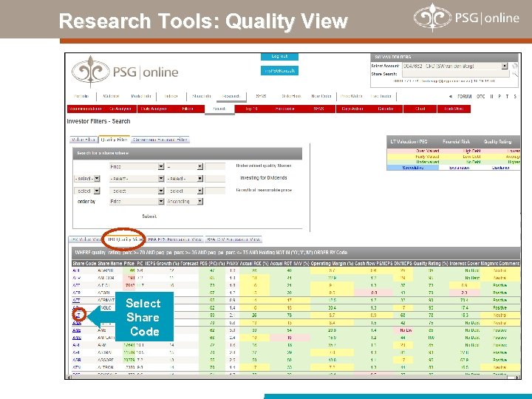Viewport: 532px width, 399px height.
Task: Click the horizontal scrollbar under the results table
Action: click(293, 377)
